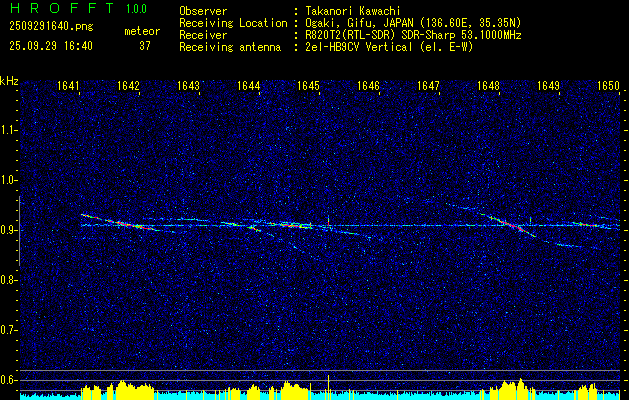Screen dimensions: 629x400
Task: Click the meteor label
Action: tap(142, 31)
